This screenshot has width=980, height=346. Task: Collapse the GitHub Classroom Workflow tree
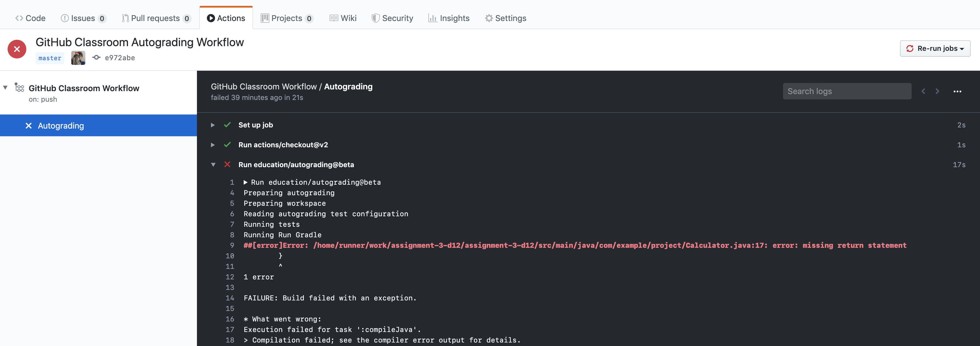(x=5, y=88)
